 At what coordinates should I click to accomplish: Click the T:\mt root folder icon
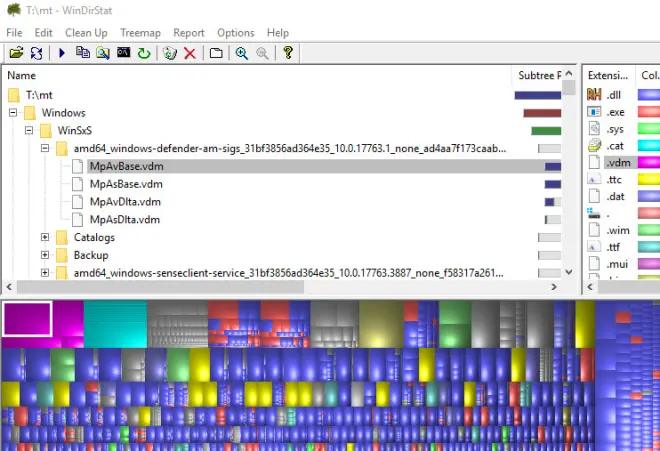coord(14,95)
